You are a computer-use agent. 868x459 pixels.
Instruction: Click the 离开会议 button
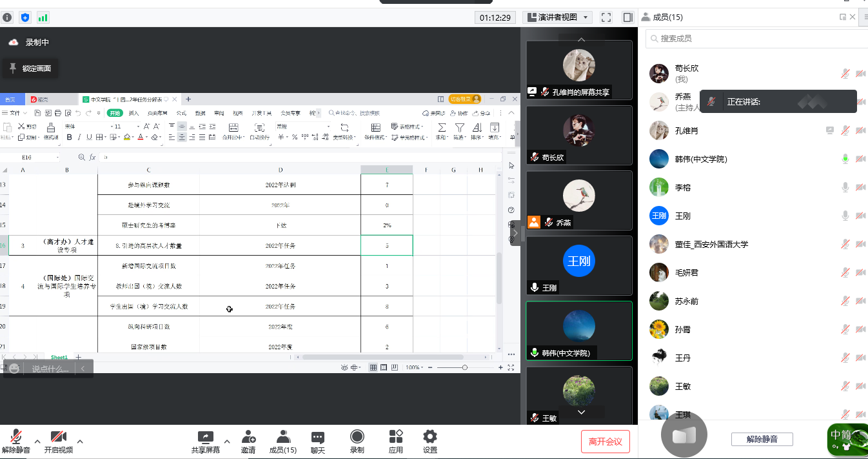[605, 442]
